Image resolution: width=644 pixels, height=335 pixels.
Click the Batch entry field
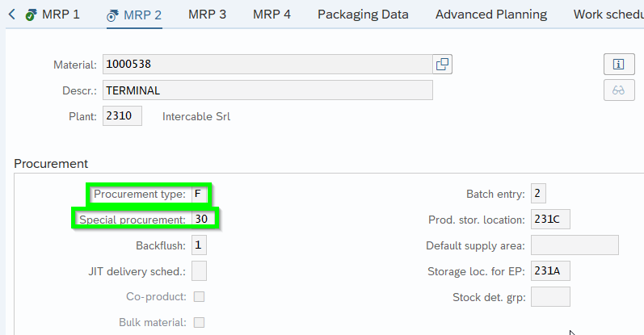(539, 194)
